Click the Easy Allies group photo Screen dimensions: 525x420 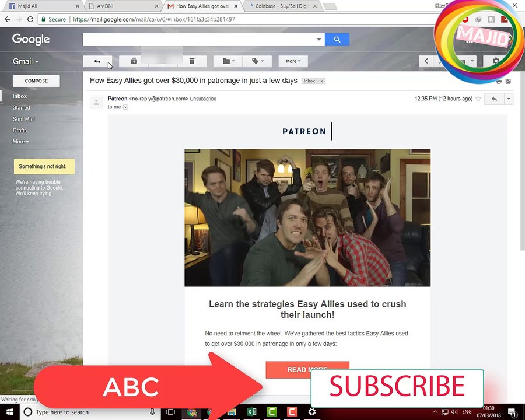click(307, 218)
